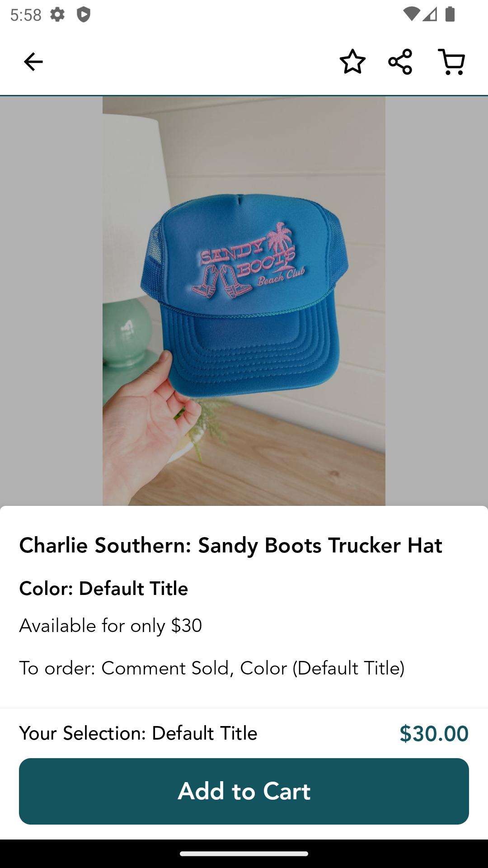Tap the Color: Default Title label
This screenshot has height=868, width=488.
point(103,588)
